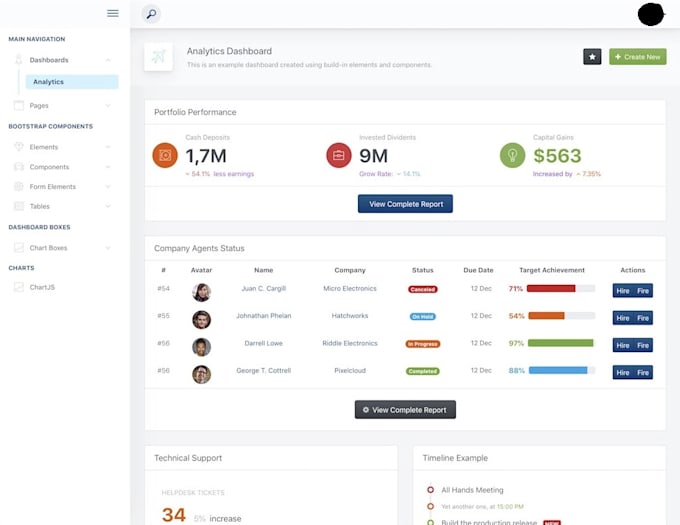Open the Elements sidebar item
Screen dimensions: 680x525
click(x=63, y=147)
